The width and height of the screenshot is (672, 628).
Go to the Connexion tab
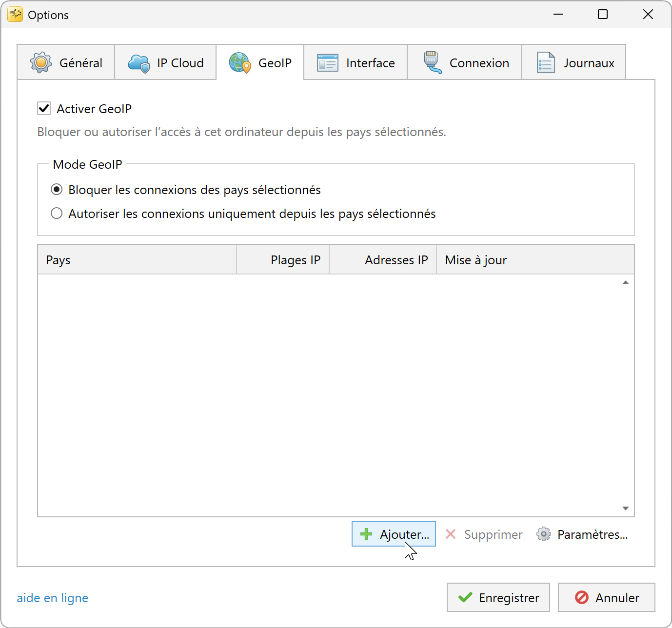pos(465,62)
